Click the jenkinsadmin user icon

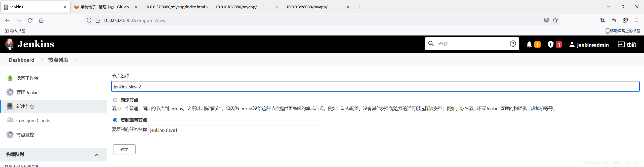point(572,45)
